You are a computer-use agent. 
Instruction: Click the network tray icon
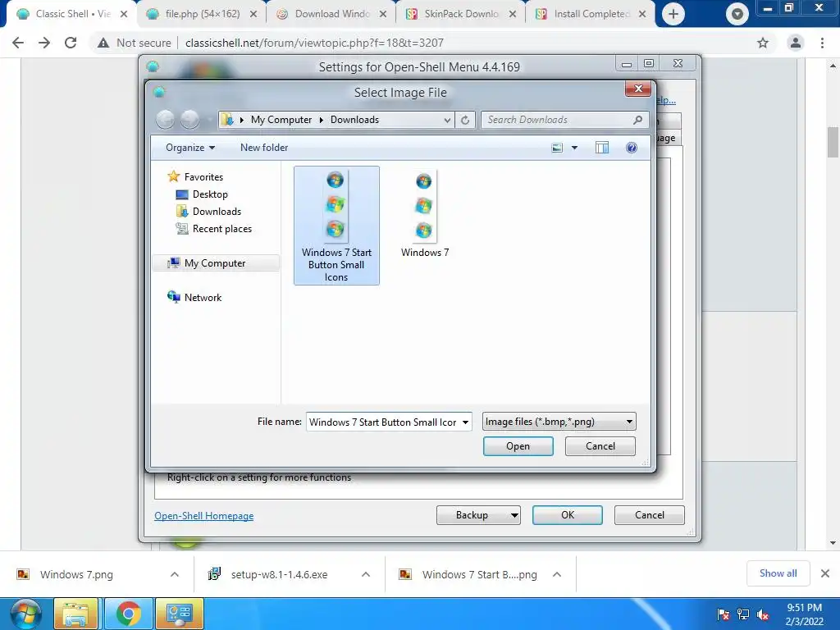tap(743, 614)
